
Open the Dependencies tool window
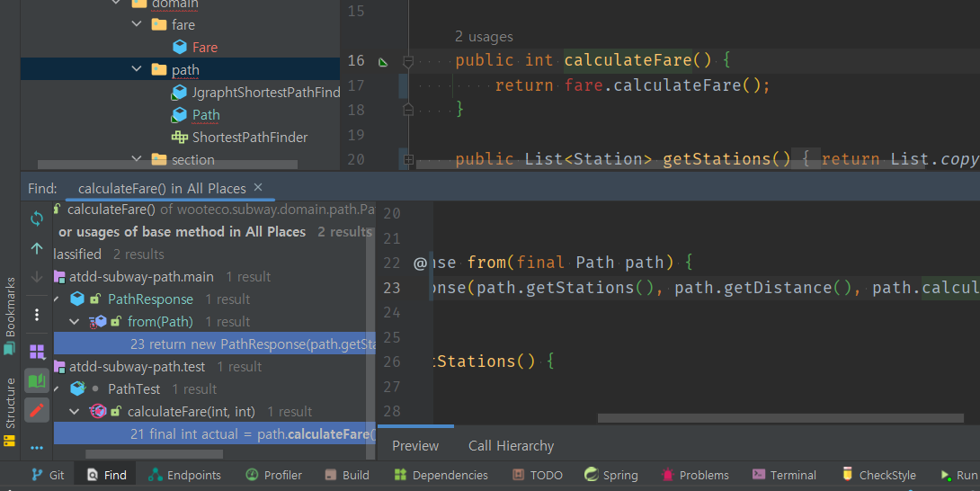(441, 476)
